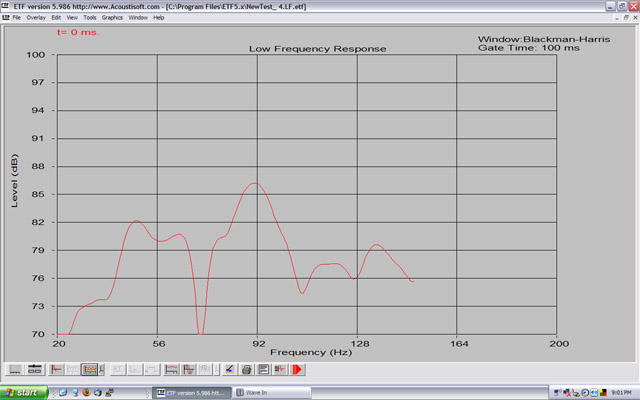Open the Help menu
Screen dimensions: 640x400
point(158,18)
